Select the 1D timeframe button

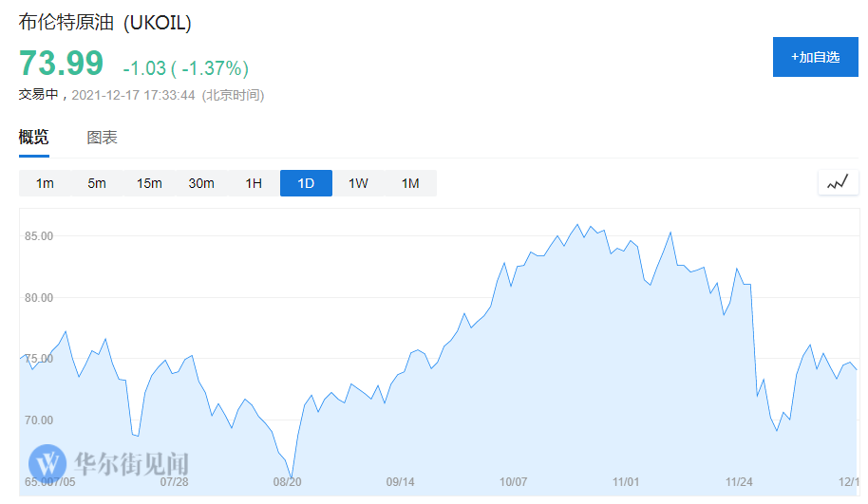coord(306,183)
